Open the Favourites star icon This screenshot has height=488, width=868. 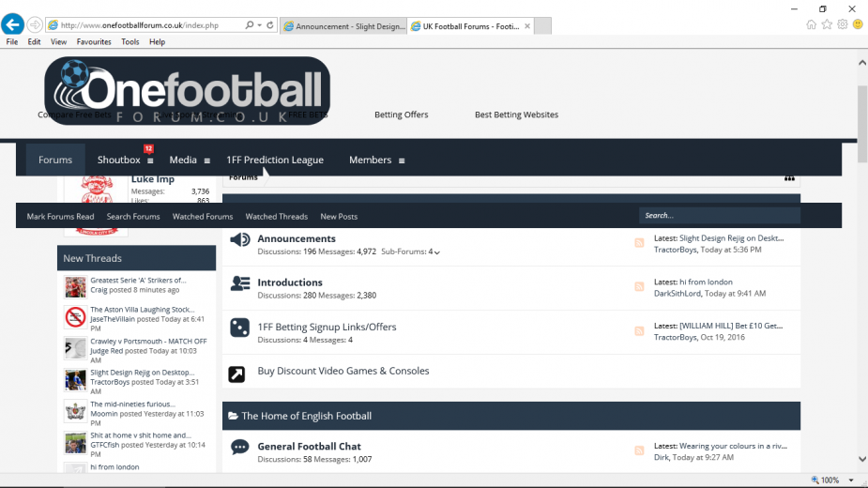point(827,24)
